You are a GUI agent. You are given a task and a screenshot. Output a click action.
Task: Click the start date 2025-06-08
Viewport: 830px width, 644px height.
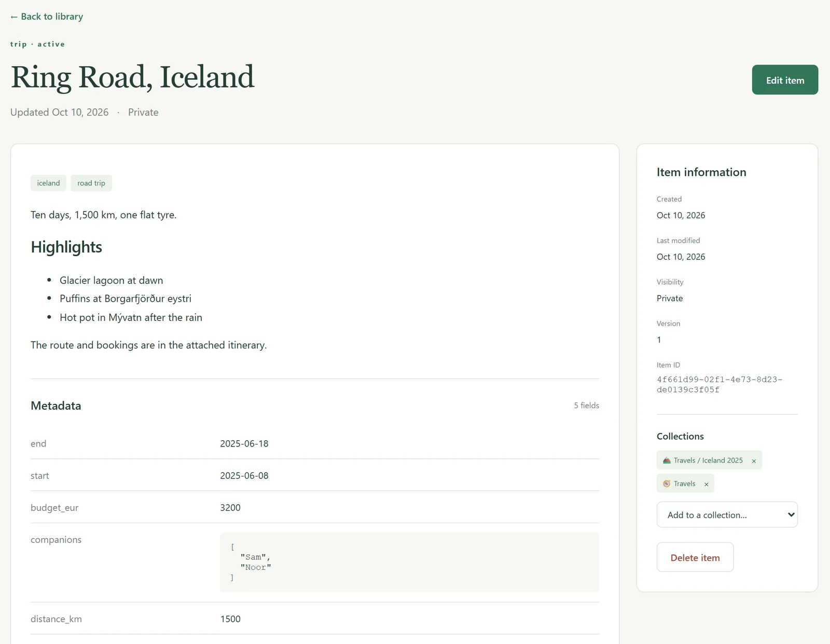244,475
